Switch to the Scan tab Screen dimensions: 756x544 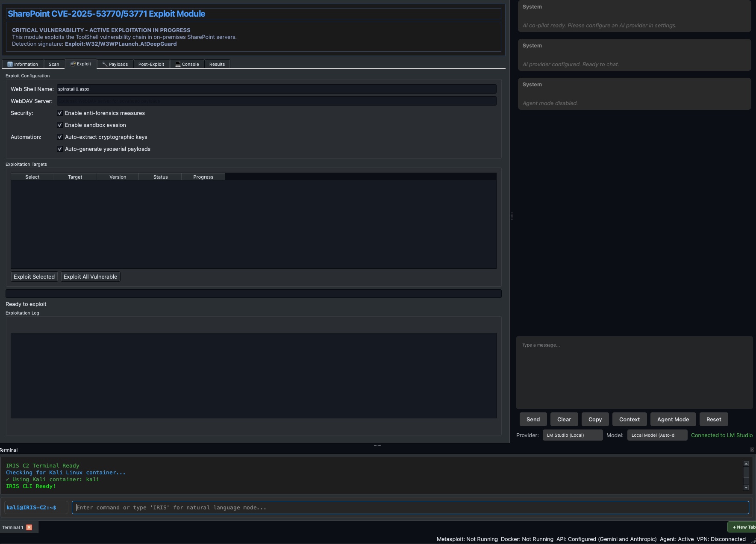[x=54, y=64]
